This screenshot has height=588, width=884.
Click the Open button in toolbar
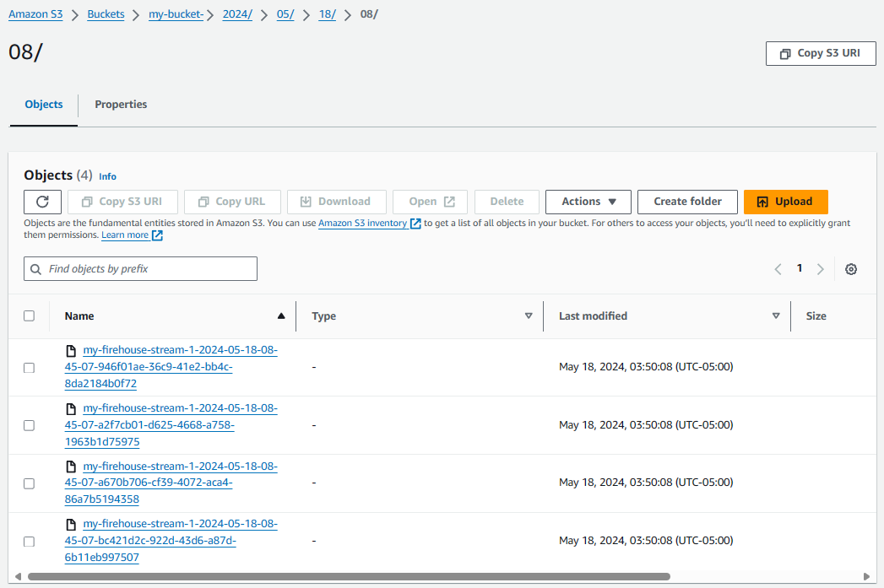coord(431,202)
